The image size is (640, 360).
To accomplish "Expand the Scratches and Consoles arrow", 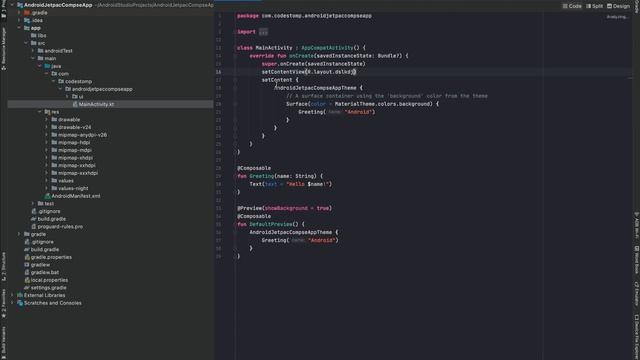I will [x=12, y=303].
